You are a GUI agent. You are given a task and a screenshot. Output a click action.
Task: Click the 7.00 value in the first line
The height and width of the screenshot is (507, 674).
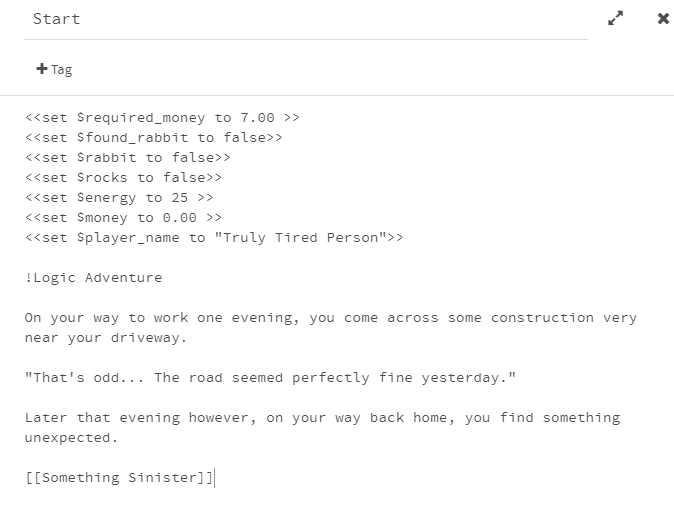coord(257,118)
